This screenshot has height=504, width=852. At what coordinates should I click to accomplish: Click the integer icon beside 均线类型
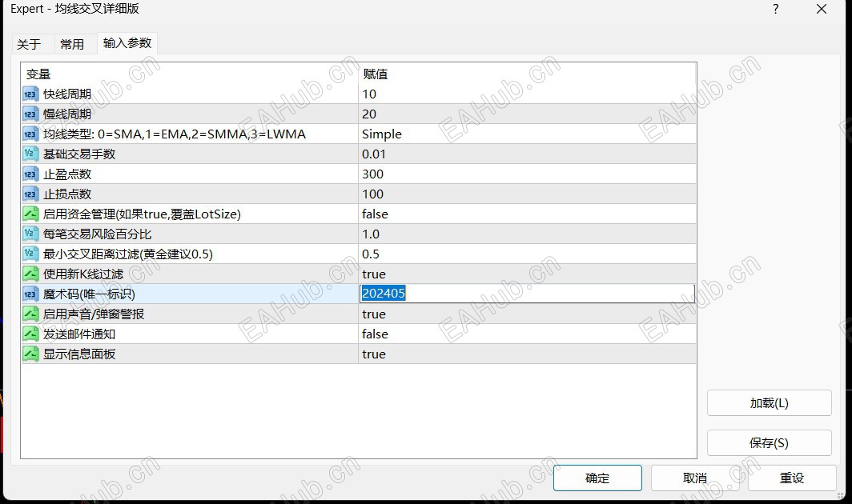tap(30, 134)
